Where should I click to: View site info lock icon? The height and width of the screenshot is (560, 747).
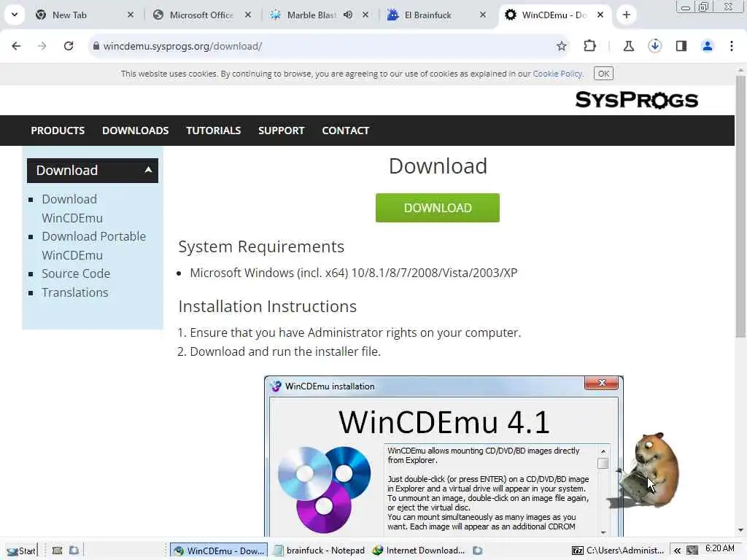coord(96,46)
